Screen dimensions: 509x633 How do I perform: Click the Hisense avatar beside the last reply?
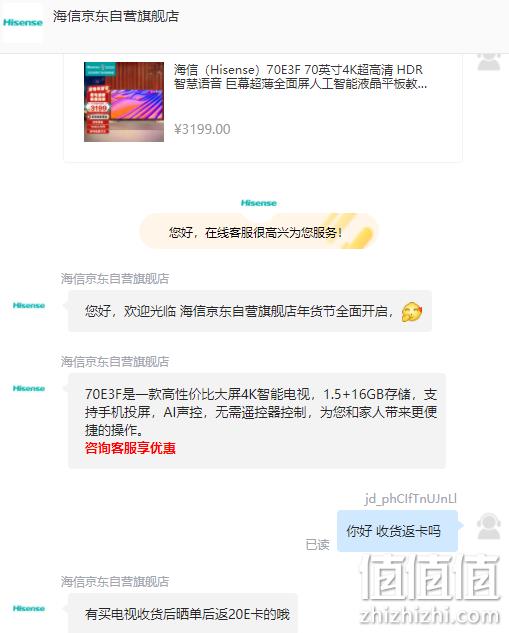pos(29,608)
